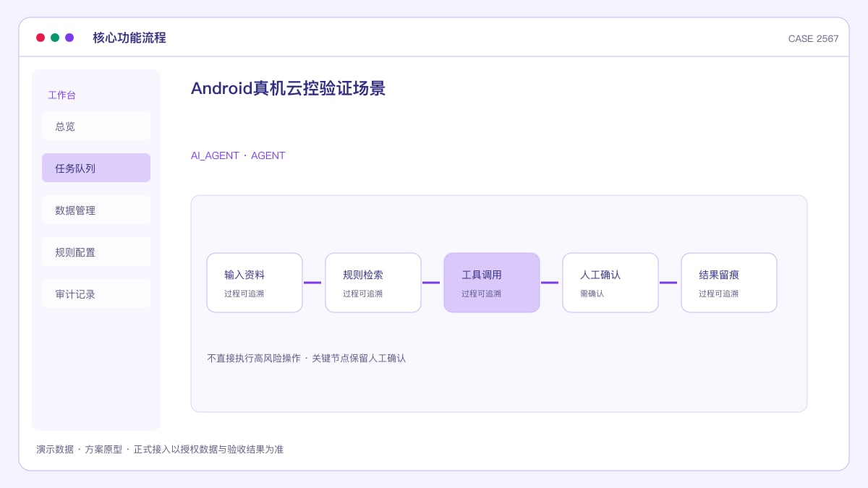
Task: Open 审计记录 sidebar entry
Action: tap(96, 294)
